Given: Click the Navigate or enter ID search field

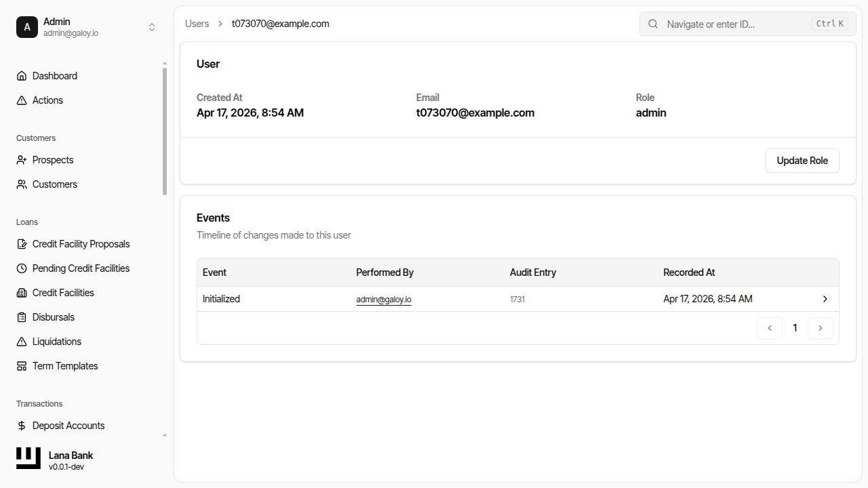Looking at the screenshot, I should pyautogui.click(x=732, y=24).
